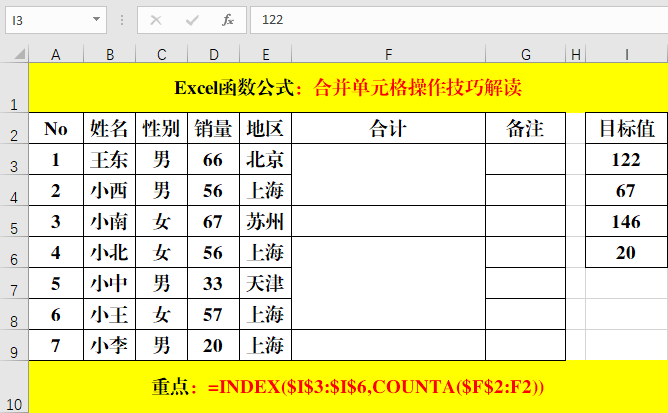Image resolution: width=668 pixels, height=413 pixels.
Task: Click the '销量' header cell
Action: pyautogui.click(x=213, y=128)
